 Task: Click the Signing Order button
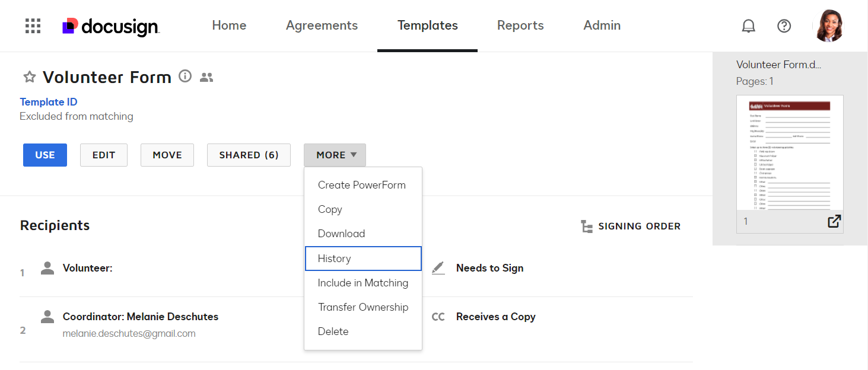click(x=630, y=227)
